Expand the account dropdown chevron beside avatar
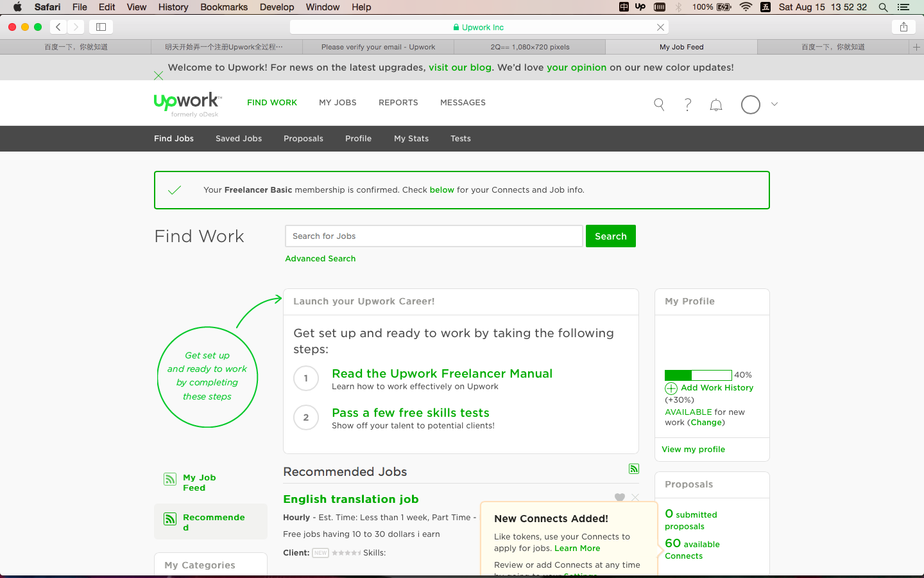 (774, 104)
